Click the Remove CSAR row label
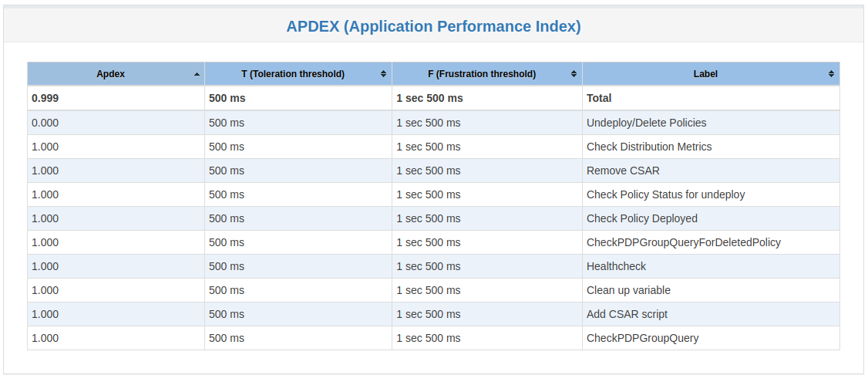 click(624, 171)
